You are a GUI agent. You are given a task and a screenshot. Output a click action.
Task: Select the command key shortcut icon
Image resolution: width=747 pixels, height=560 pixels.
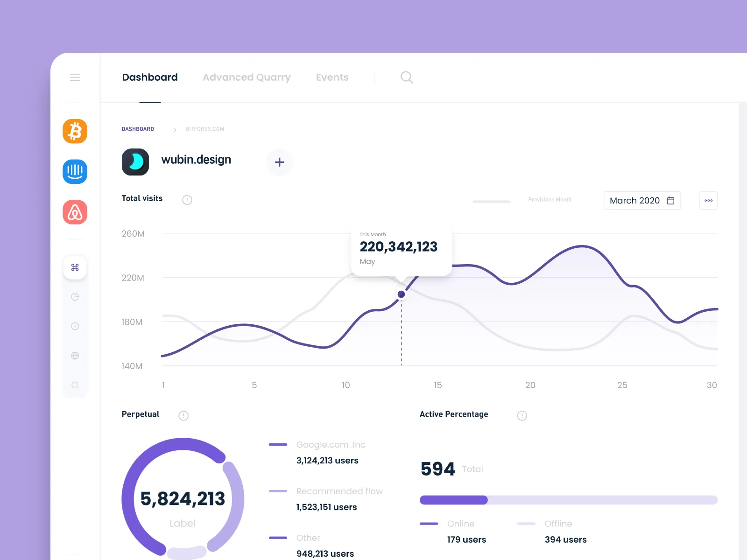(x=75, y=267)
